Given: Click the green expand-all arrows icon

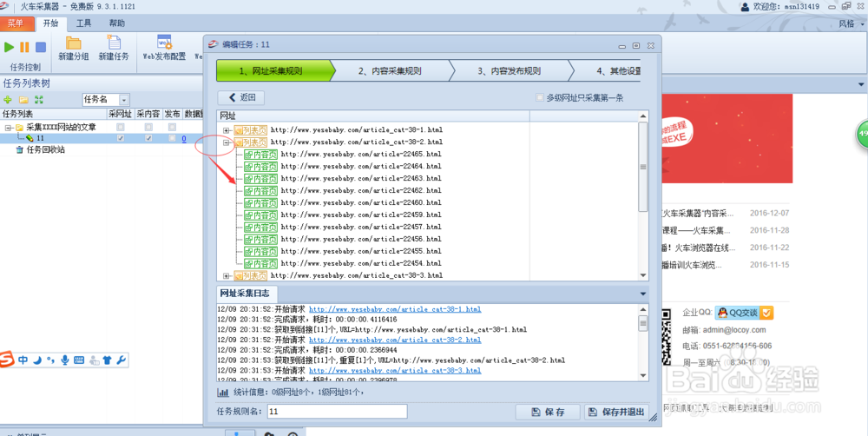Looking at the screenshot, I should click(x=39, y=100).
